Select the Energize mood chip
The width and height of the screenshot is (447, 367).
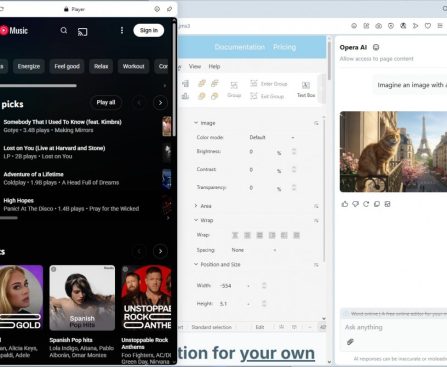coord(29,66)
